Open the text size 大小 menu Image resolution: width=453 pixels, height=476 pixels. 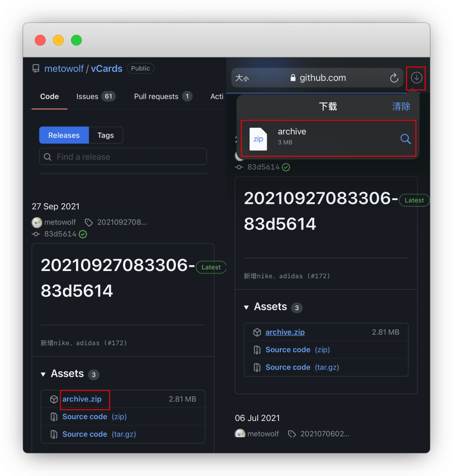[242, 78]
